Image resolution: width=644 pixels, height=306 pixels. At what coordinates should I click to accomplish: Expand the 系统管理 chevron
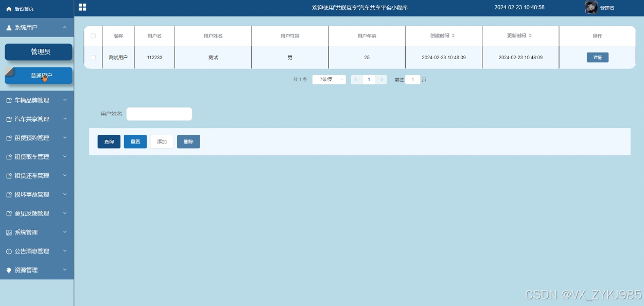coord(65,232)
